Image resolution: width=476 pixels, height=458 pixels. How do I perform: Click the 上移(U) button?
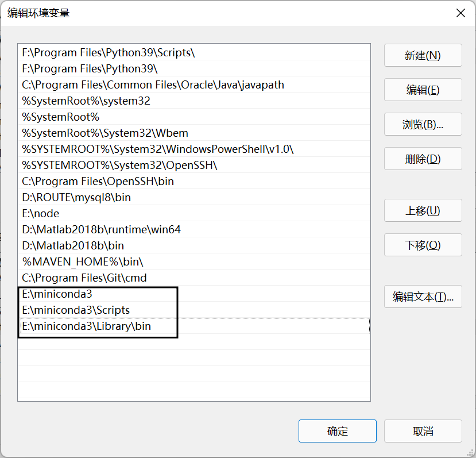pyautogui.click(x=423, y=210)
